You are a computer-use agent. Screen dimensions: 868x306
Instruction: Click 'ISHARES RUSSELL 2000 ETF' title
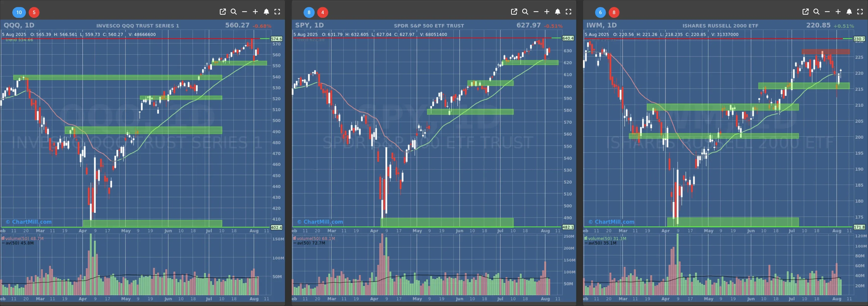pos(720,26)
